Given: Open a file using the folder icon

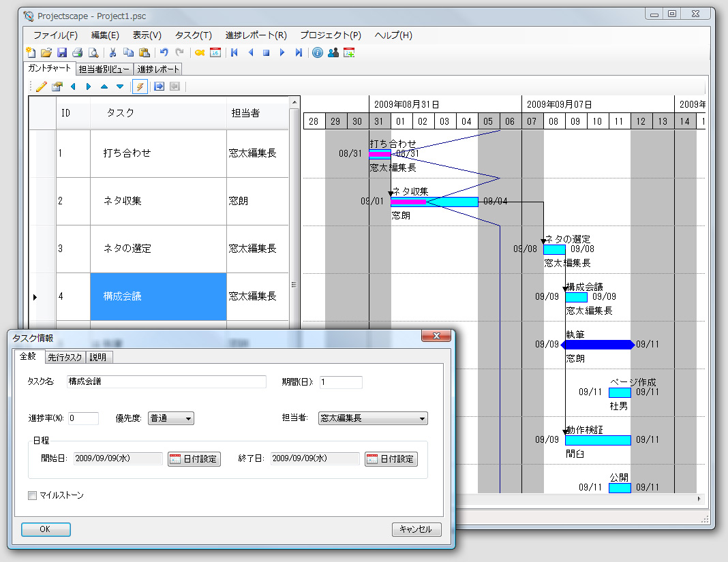Looking at the screenshot, I should coord(46,52).
